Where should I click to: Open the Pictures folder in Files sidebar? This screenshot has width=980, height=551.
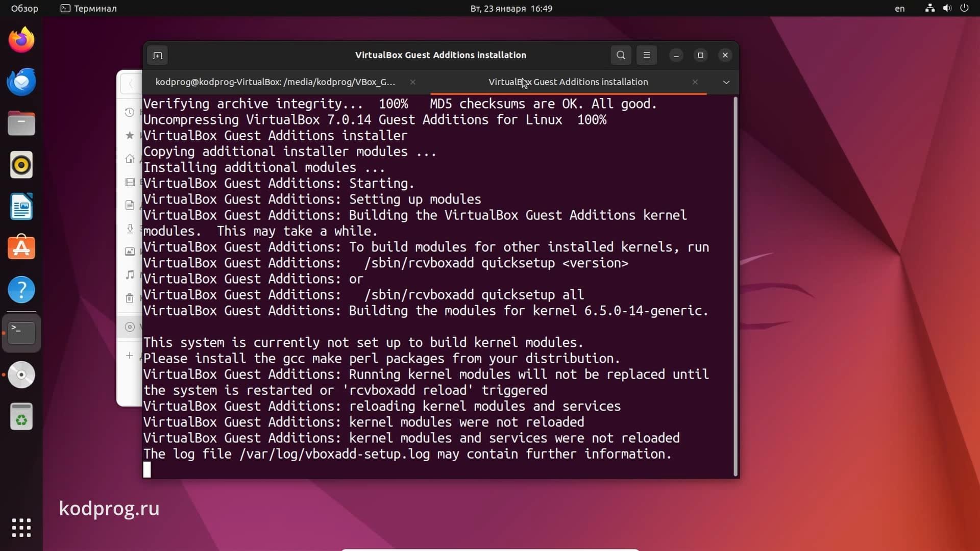(x=130, y=252)
